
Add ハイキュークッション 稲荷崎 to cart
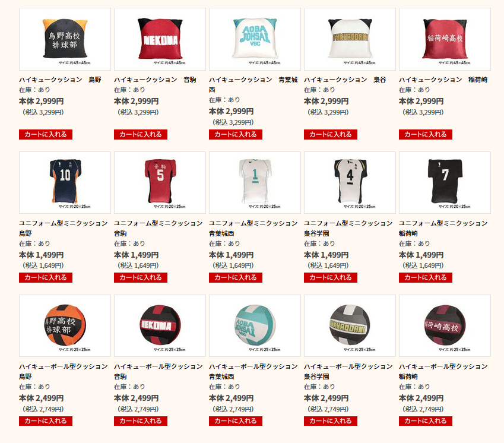click(426, 134)
